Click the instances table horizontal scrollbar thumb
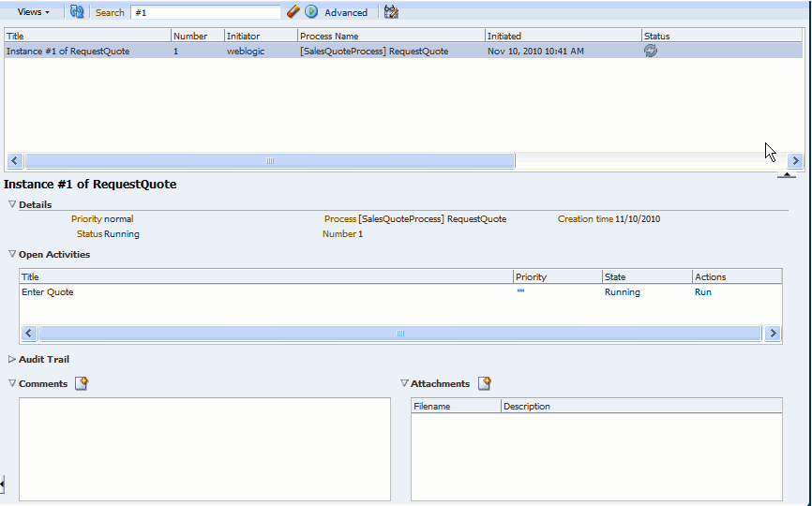This screenshot has width=812, height=506. (270, 161)
